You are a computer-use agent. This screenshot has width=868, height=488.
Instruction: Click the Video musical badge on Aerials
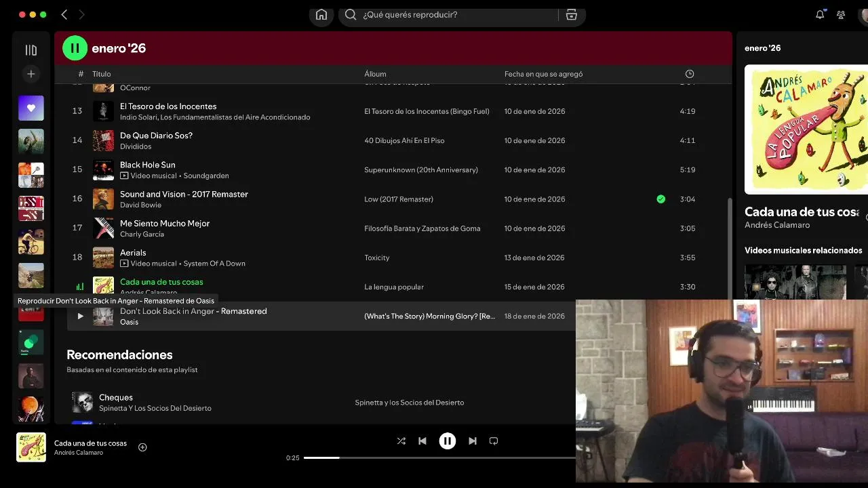click(x=149, y=264)
